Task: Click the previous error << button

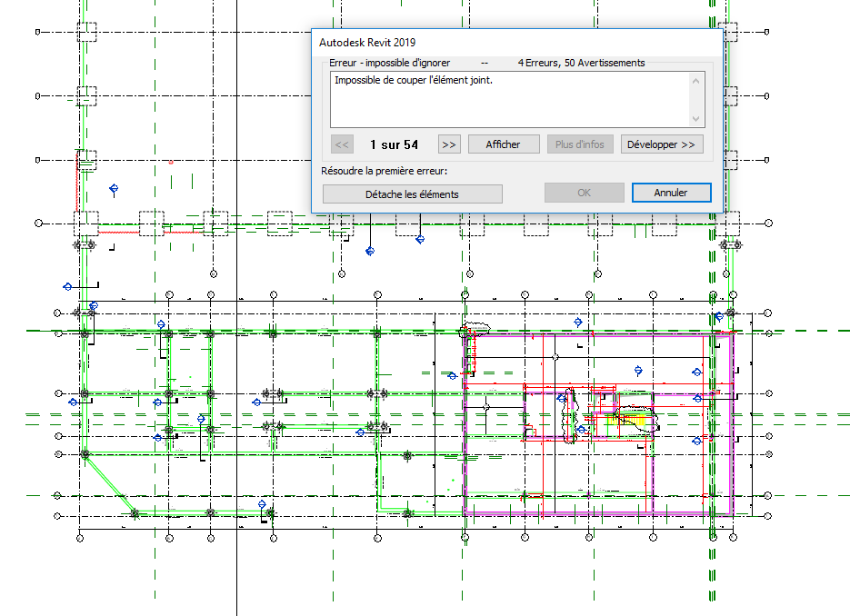Action: coord(342,144)
